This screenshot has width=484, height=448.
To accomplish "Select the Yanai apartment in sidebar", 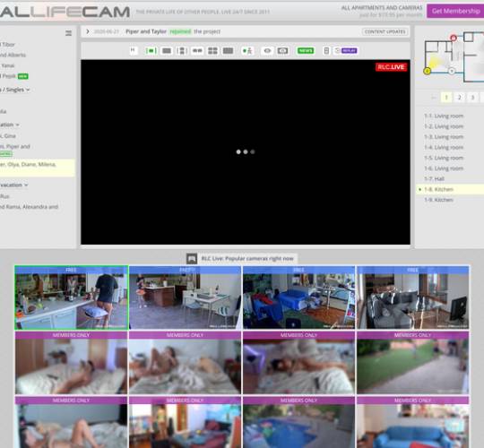I will click(7, 65).
